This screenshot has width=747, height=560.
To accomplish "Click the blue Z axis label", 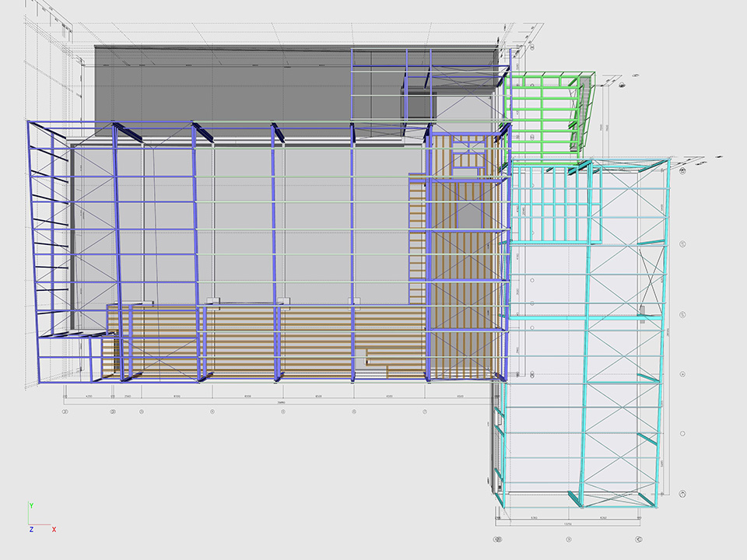I will point(30,530).
